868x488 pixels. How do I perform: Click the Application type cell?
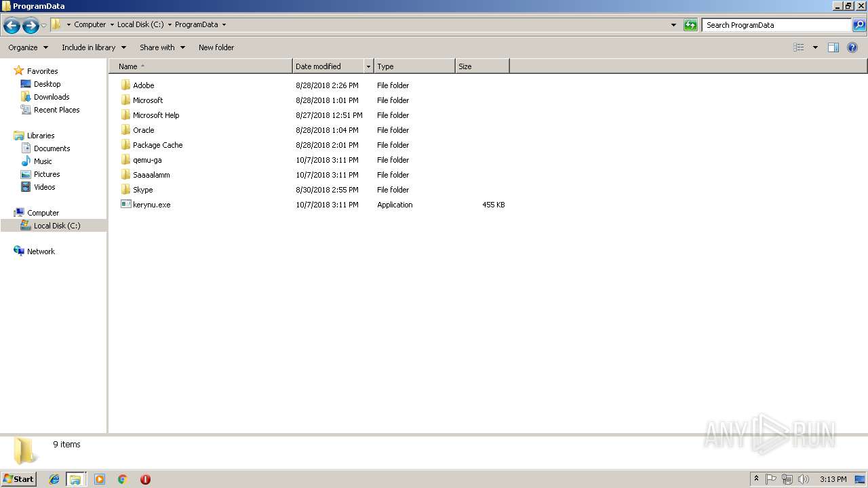click(395, 205)
